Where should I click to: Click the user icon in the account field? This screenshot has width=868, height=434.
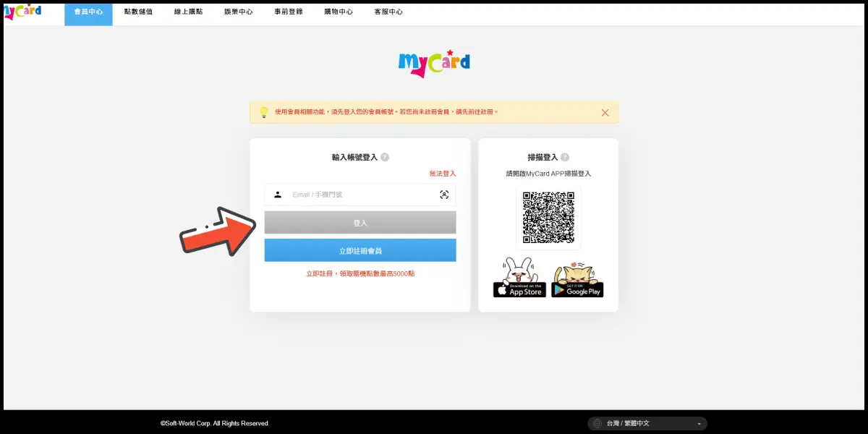point(278,195)
